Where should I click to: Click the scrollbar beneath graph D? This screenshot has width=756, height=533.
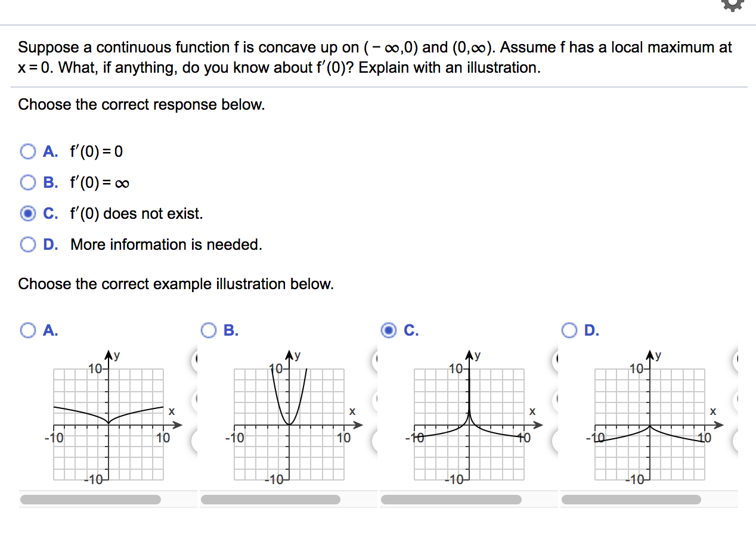[x=632, y=499]
